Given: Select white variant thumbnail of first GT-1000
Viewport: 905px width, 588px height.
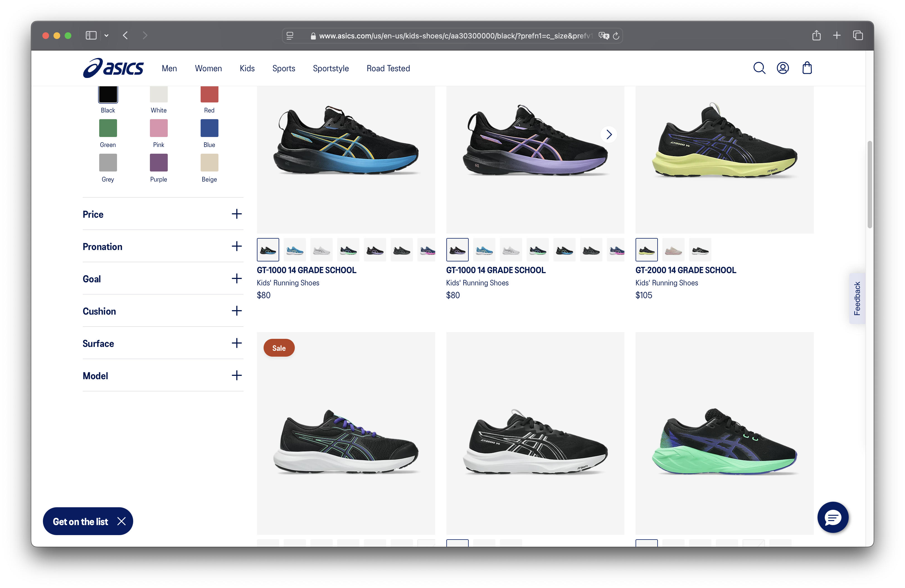Looking at the screenshot, I should 321,249.
